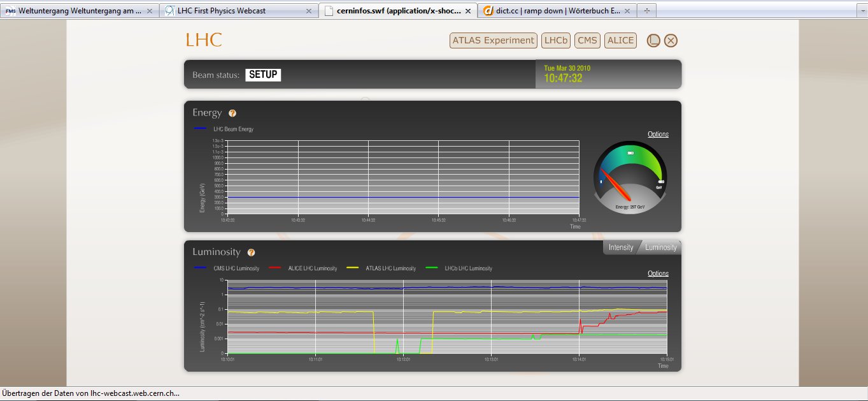The image size is (868, 401).
Task: Expand Options in the Energy panel
Action: tap(658, 135)
